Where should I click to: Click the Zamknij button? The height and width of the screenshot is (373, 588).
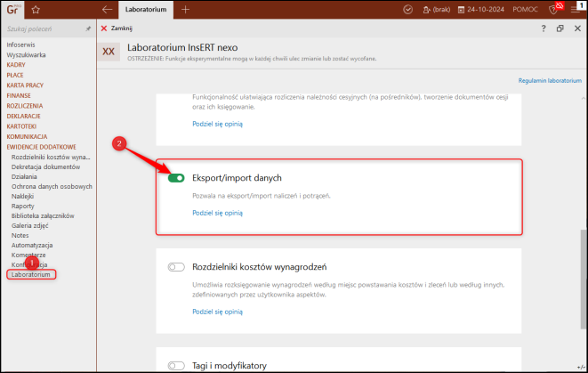[117, 28]
